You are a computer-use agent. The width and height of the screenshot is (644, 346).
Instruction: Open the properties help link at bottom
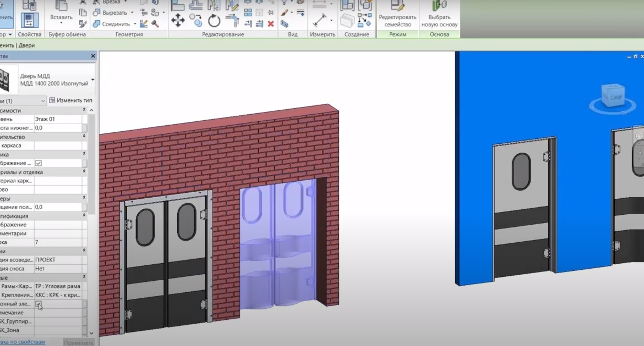[x=22, y=342]
